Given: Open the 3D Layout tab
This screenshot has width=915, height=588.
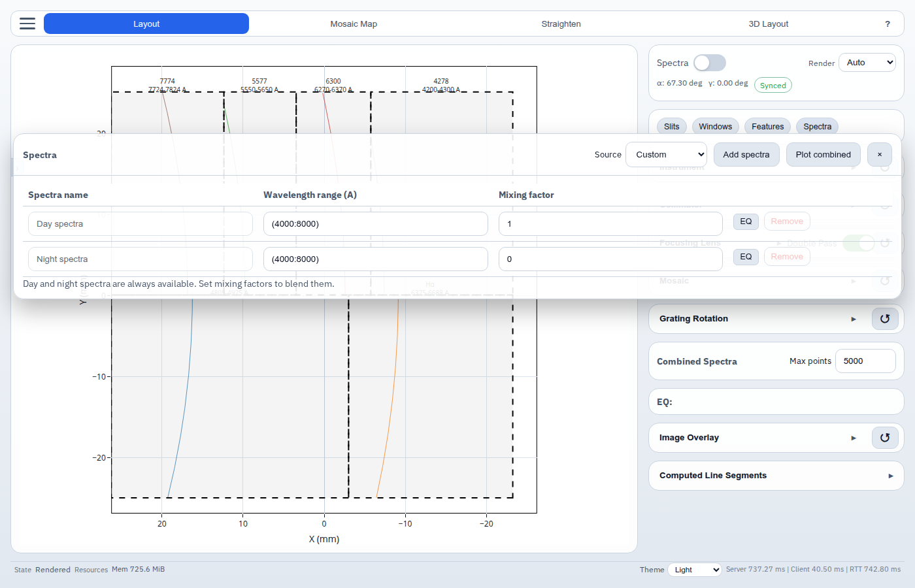Looking at the screenshot, I should pos(769,24).
